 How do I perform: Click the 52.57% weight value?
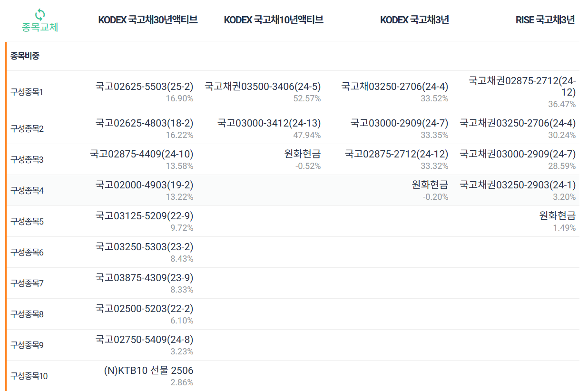(x=308, y=99)
